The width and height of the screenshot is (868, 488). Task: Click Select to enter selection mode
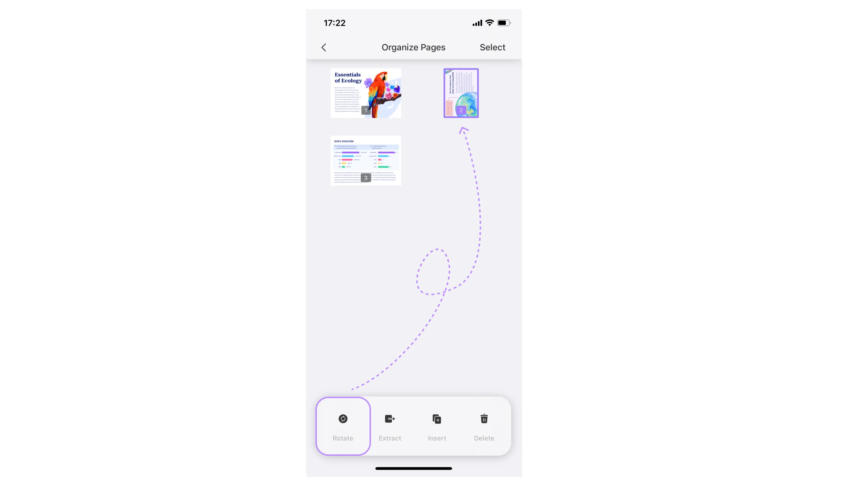click(492, 47)
